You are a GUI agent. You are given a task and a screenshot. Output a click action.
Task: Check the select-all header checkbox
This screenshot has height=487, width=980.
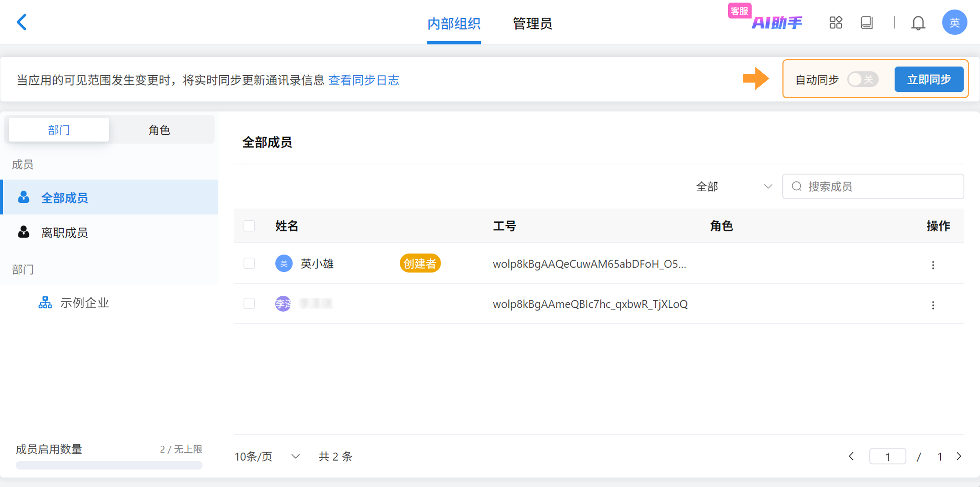pyautogui.click(x=249, y=226)
